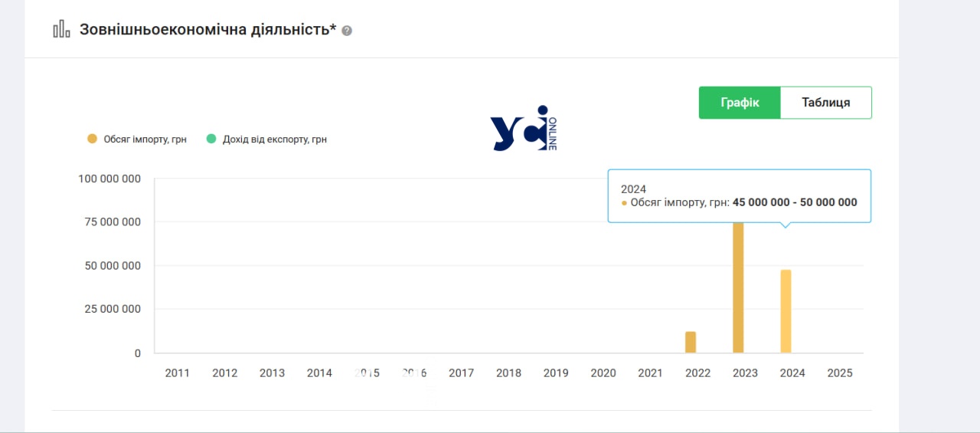Viewport: 980px width, 433px height.
Task: Toggle the Дохід від експорту legend series
Action: pyautogui.click(x=274, y=139)
